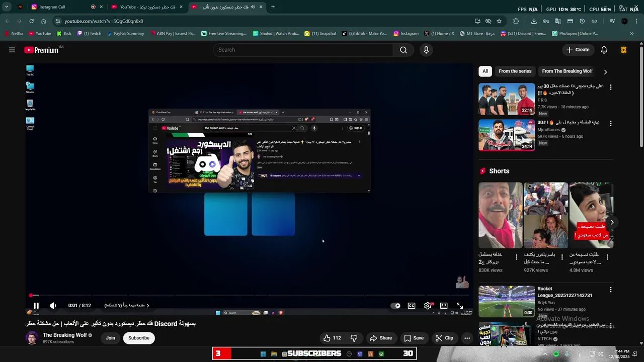The width and height of the screenshot is (644, 362).
Task: Like the video with thumbs up
Action: (x=332, y=338)
